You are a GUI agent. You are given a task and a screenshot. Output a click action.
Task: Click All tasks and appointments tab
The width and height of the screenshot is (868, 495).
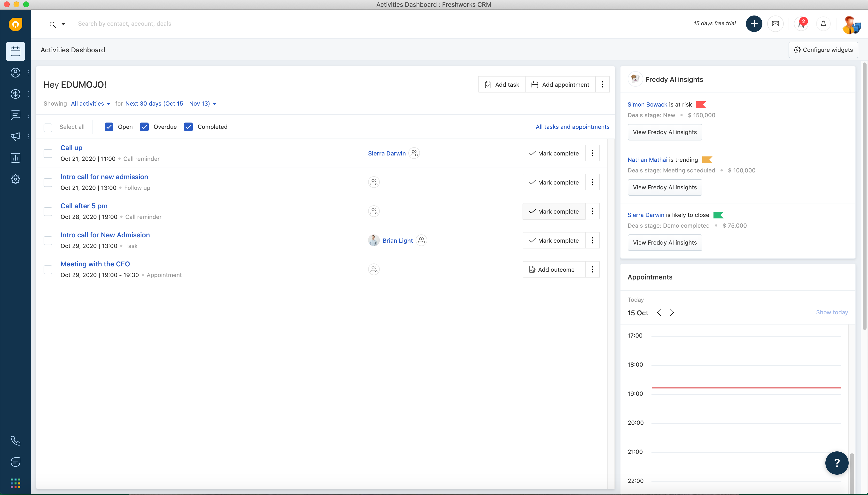pos(572,126)
